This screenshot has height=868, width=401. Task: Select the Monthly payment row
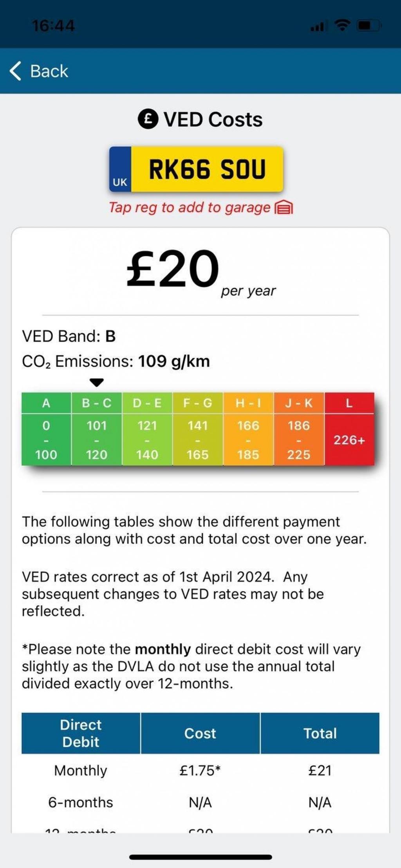click(81, 770)
